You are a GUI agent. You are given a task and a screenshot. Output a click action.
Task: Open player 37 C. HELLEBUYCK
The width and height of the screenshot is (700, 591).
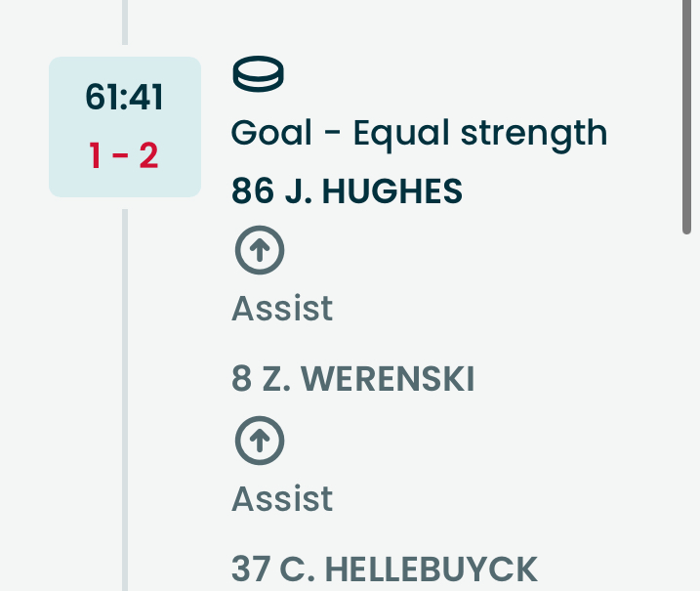(384, 569)
